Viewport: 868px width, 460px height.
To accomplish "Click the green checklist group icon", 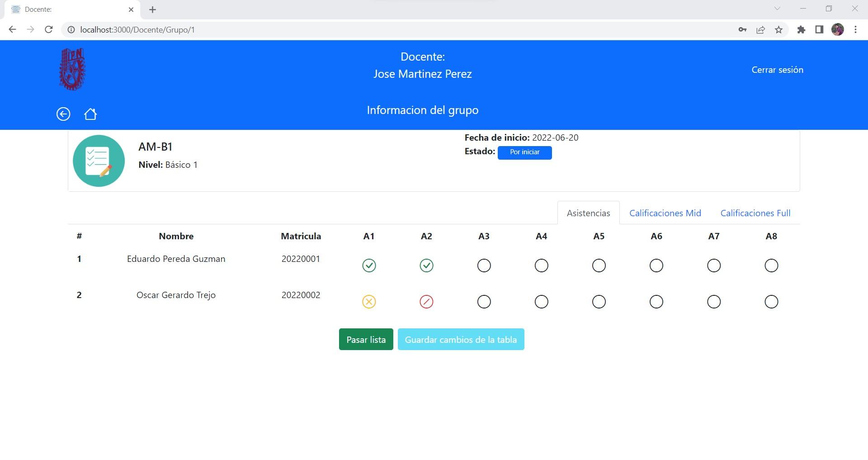I will [99, 161].
